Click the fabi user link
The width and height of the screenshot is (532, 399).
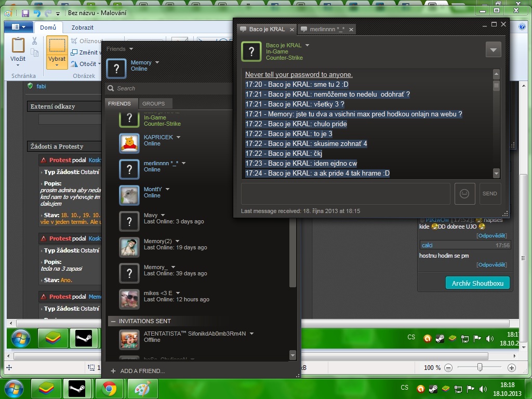(41, 86)
